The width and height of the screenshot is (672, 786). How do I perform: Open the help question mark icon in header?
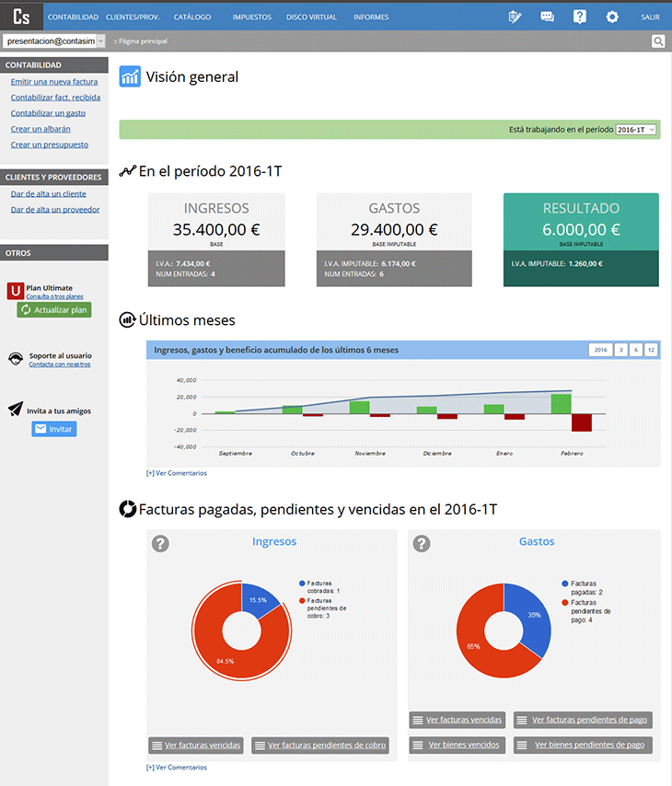(580, 17)
